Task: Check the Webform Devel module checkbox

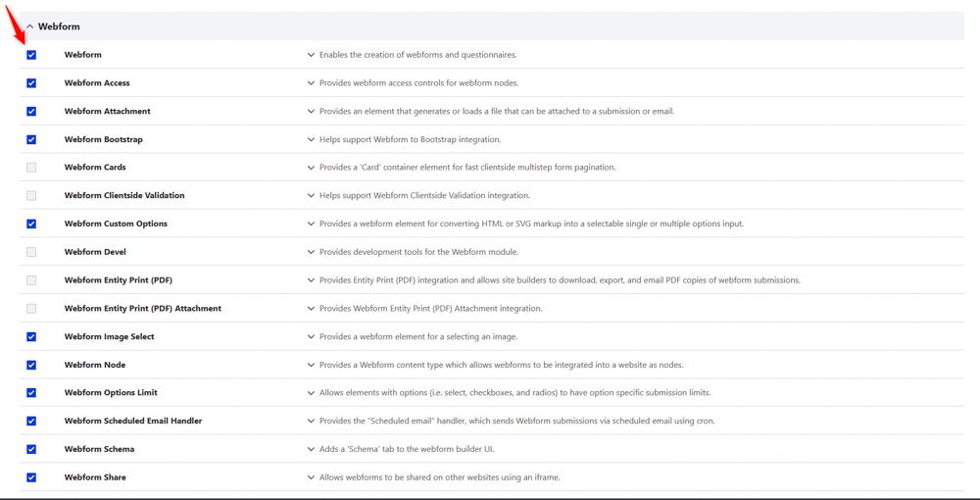Action: pos(31,252)
